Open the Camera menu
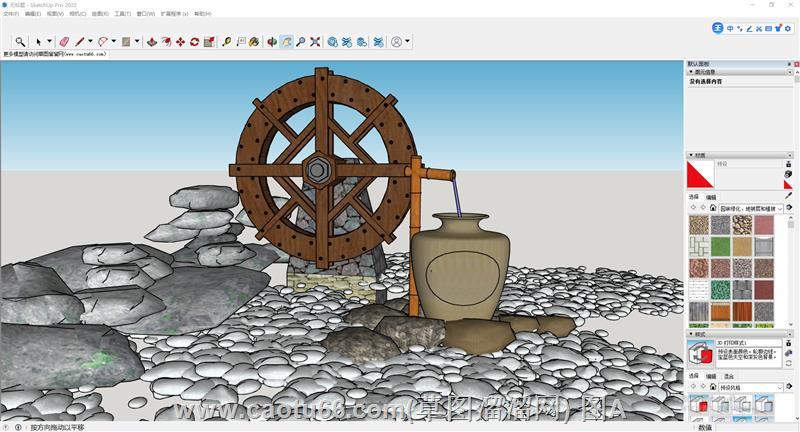Screen dimensions: 800x432 (x=78, y=14)
